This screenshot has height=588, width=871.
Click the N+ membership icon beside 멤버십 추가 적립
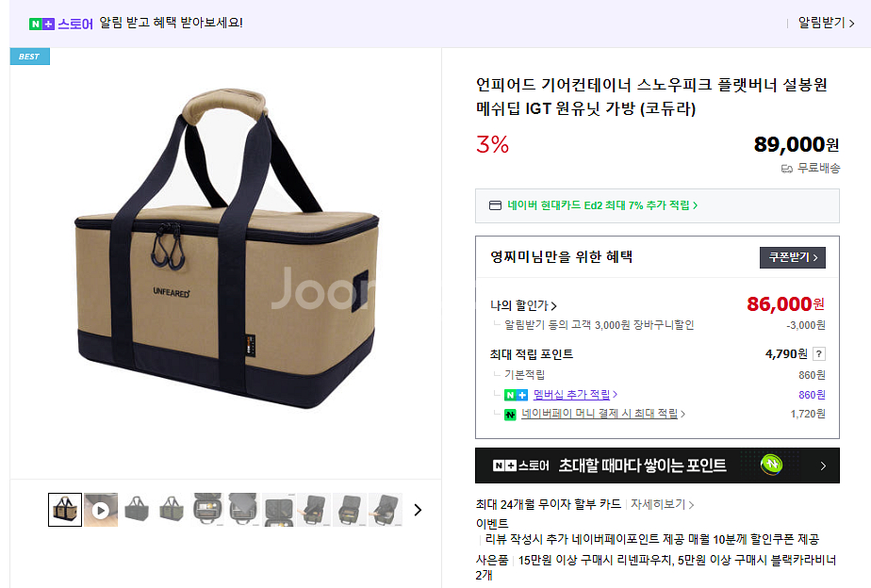516,395
